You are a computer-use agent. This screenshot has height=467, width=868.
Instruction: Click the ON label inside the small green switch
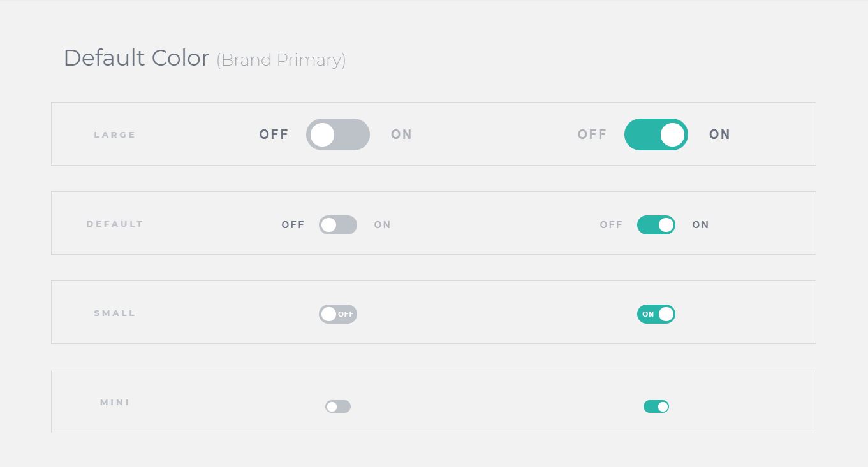point(648,314)
